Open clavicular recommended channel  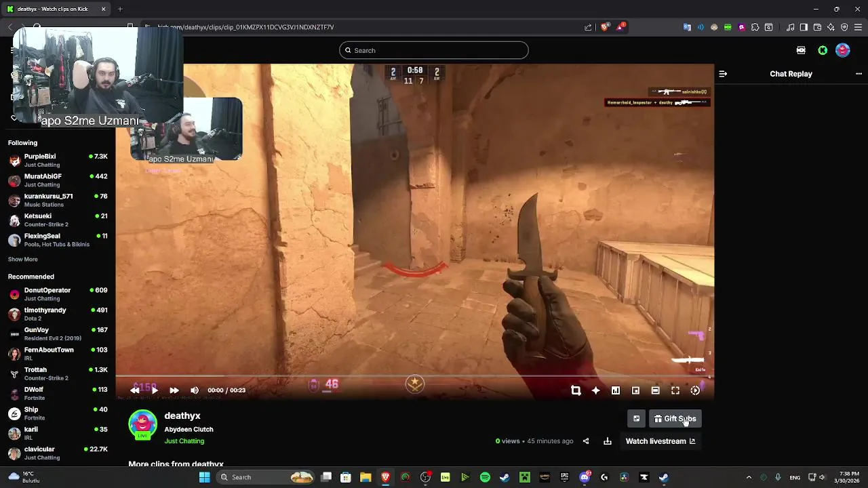point(58,453)
